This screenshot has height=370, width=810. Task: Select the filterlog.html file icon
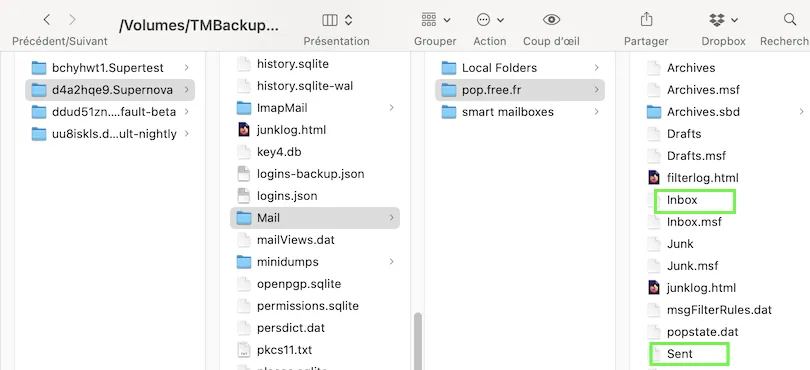point(653,178)
